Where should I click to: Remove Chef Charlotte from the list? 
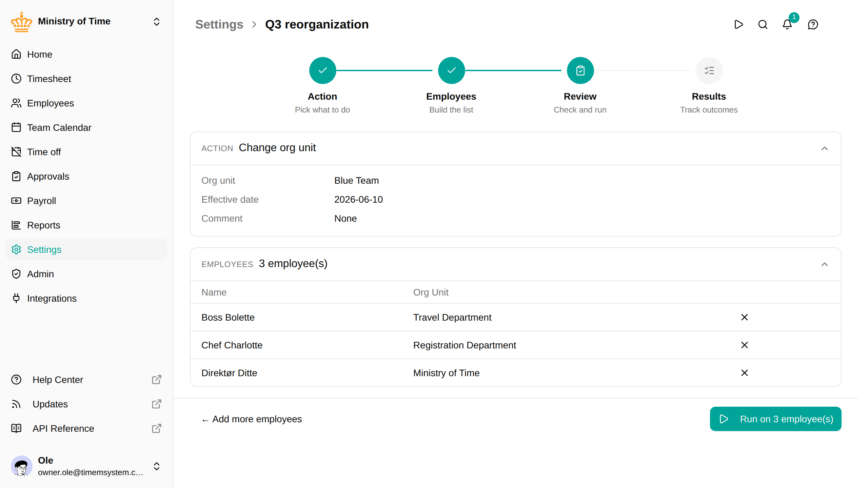coord(745,345)
